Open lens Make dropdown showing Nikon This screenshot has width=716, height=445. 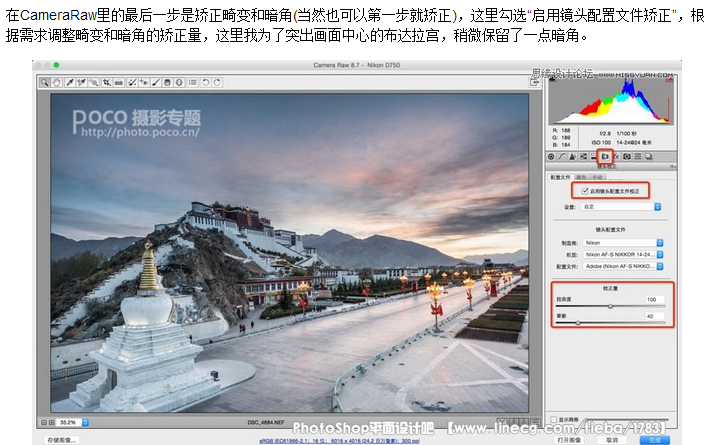623,243
